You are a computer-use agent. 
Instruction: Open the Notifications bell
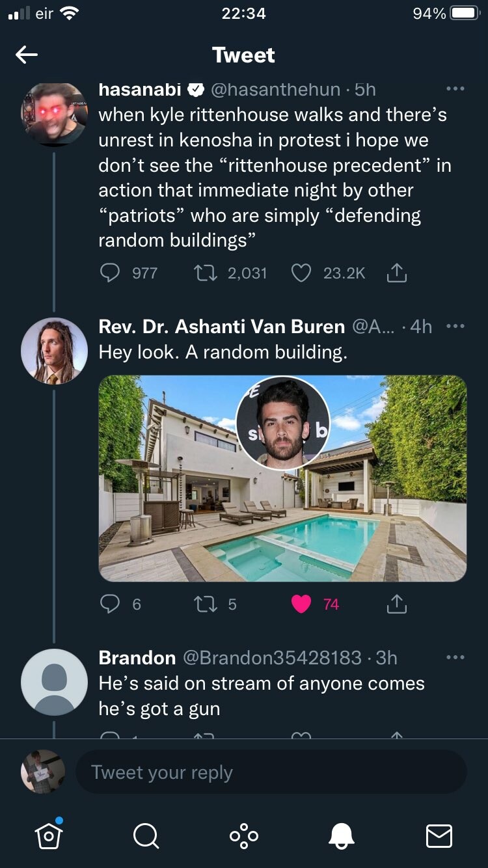pyautogui.click(x=341, y=835)
